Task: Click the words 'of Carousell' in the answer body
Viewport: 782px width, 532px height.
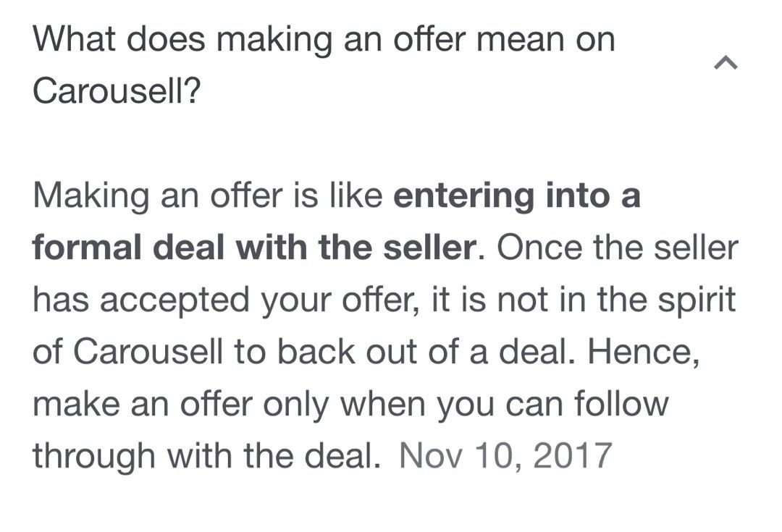Action: [127, 352]
